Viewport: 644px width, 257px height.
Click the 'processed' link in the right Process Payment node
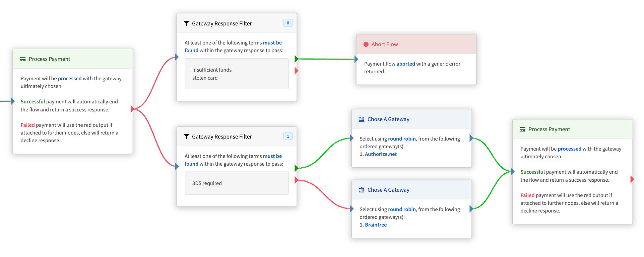click(570, 149)
